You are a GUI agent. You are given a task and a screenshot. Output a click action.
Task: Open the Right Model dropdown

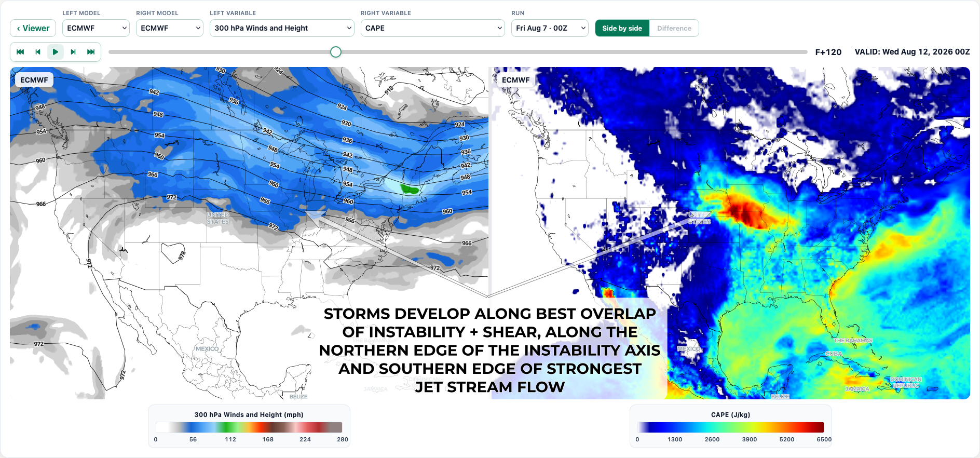[x=170, y=28]
